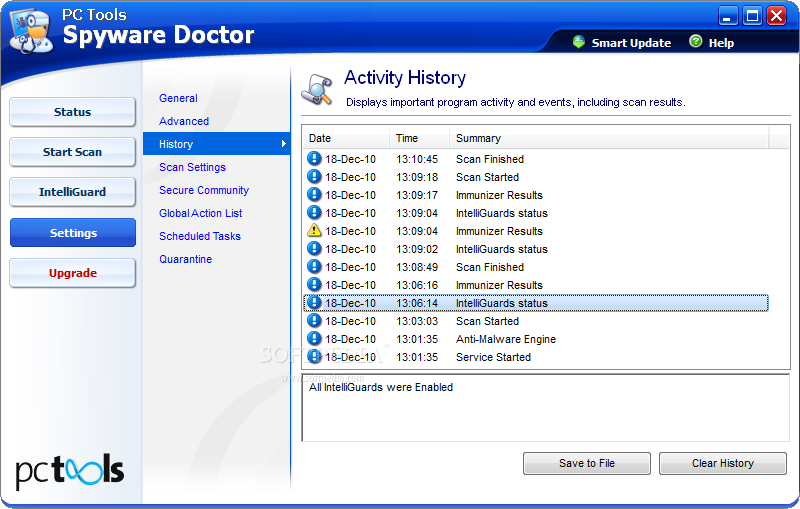Click the Start Scan button
This screenshot has height=509, width=800.
pos(72,152)
